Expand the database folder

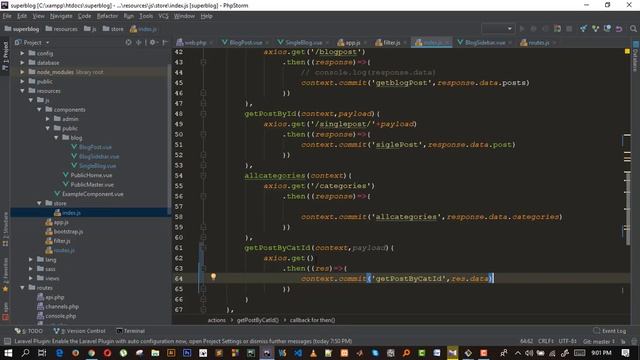pos(22,62)
